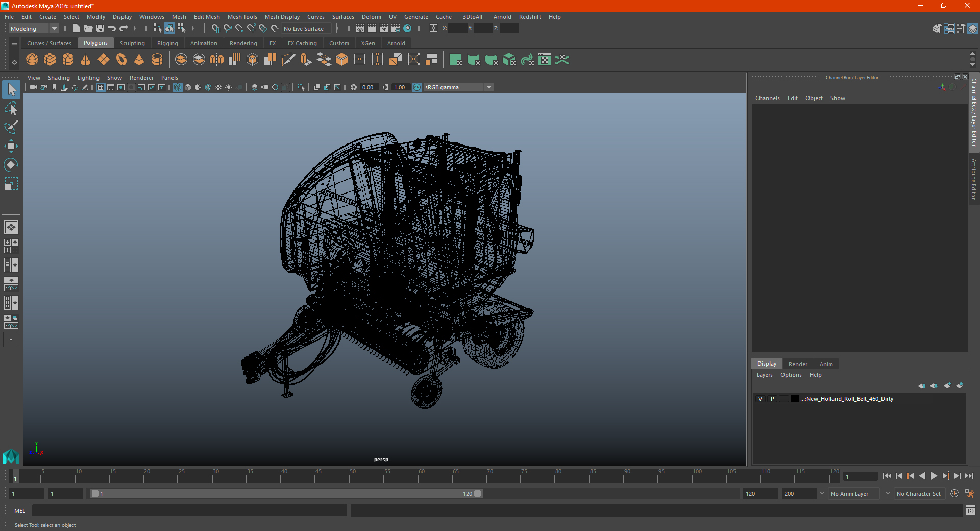
Task: Go to start of playback range
Action: 887,476
